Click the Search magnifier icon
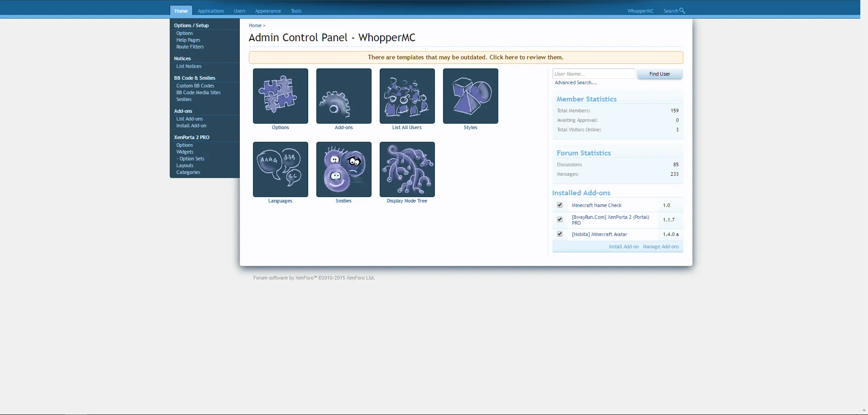The height and width of the screenshot is (415, 868). 682,10
